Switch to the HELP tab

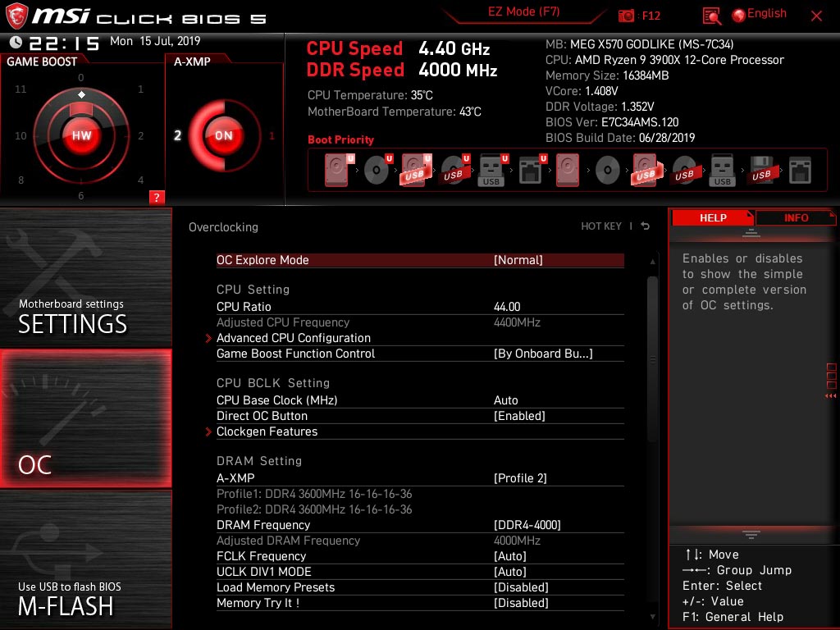[713, 217]
